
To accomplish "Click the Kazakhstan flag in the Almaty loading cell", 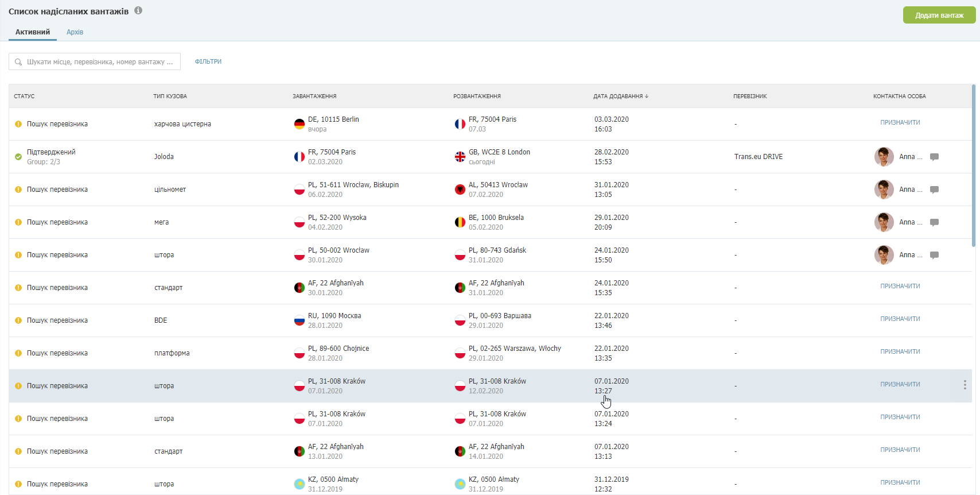I will pos(300,484).
